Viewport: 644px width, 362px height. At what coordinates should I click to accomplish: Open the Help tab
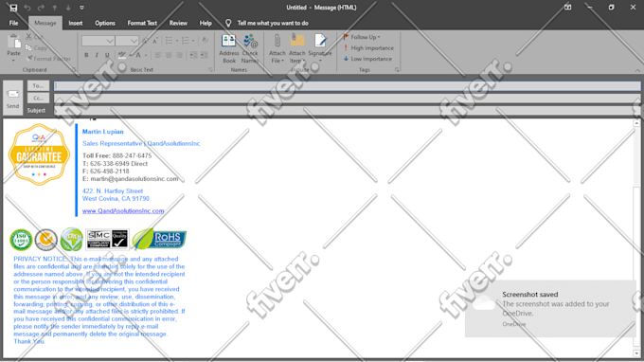point(206,23)
